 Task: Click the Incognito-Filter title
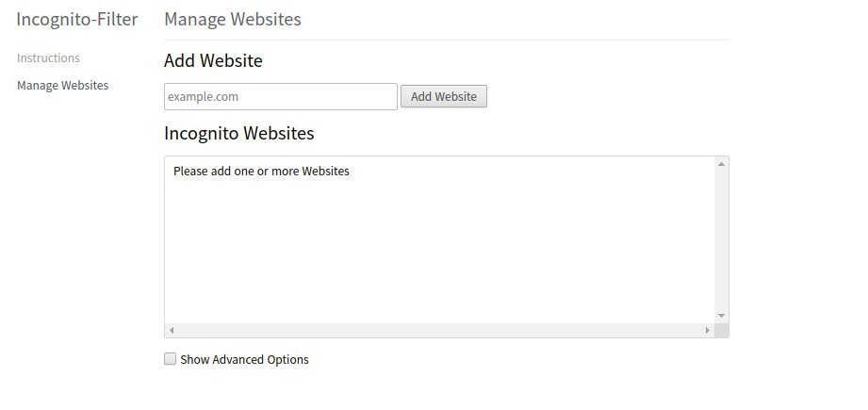coord(77,20)
